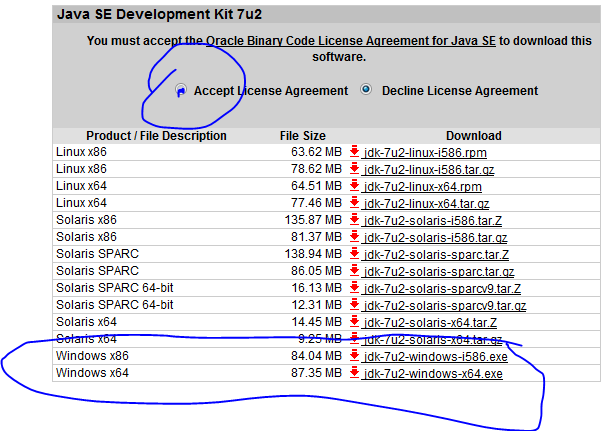Click download arrow icon for jdk-7u2-solaris-sparc.tar.Z

[354, 254]
